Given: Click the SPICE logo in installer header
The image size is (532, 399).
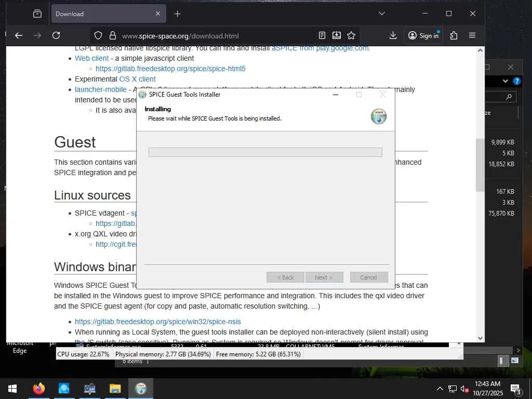Looking at the screenshot, I should click(x=379, y=116).
